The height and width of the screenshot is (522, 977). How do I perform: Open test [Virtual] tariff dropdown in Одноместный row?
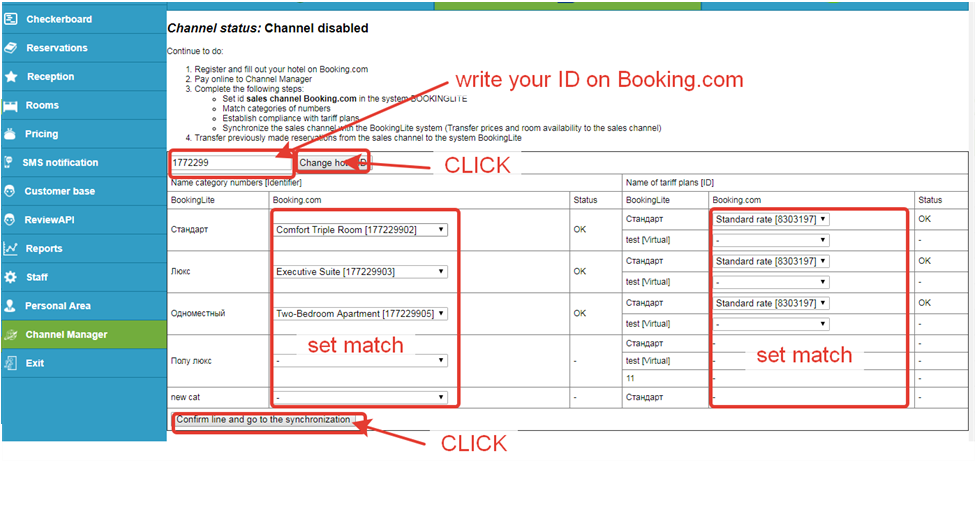[771, 324]
